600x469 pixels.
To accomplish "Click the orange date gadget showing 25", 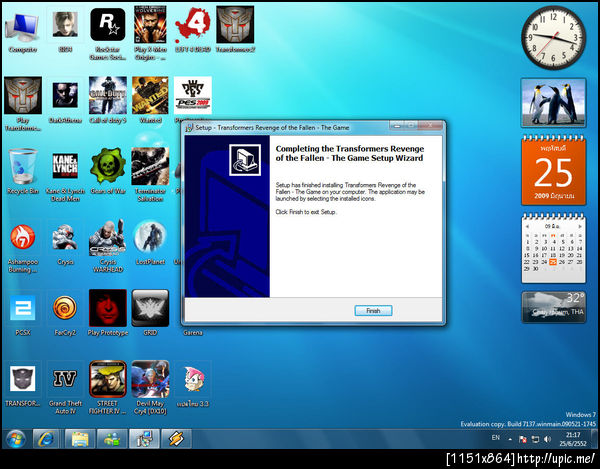I will click(553, 171).
